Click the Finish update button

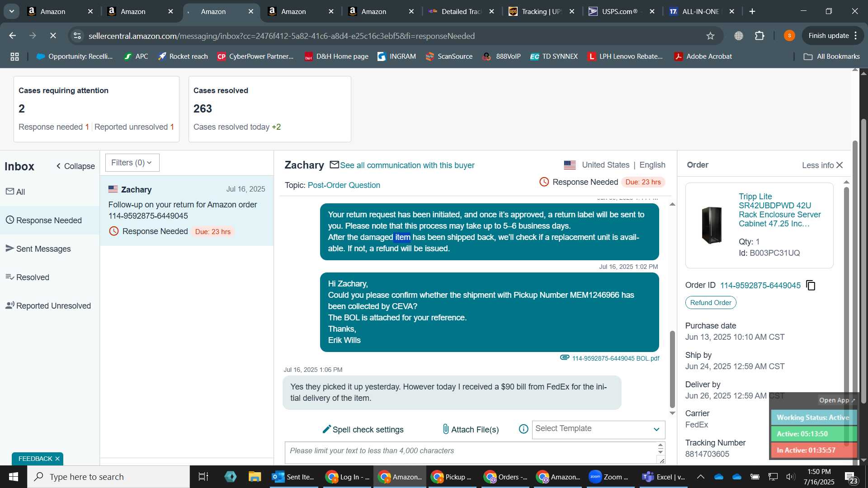coord(828,36)
